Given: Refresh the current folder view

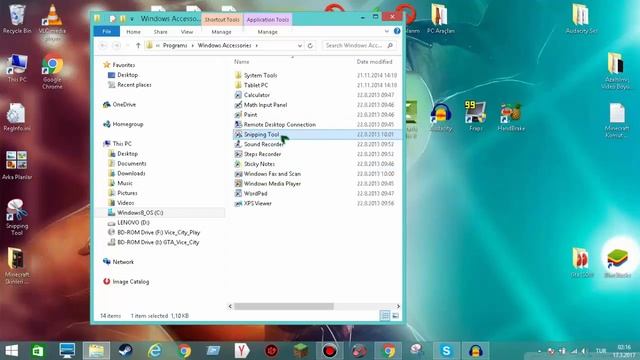Looking at the screenshot, I should (310, 46).
